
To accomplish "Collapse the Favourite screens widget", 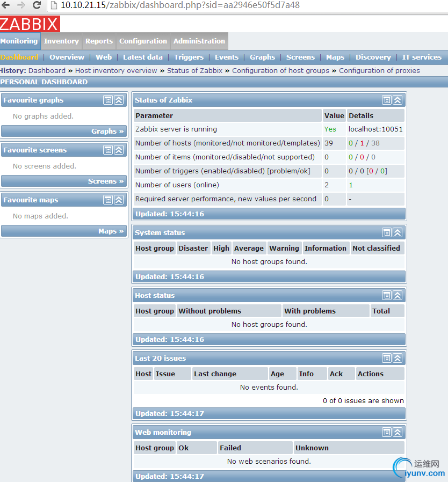I will tap(119, 150).
